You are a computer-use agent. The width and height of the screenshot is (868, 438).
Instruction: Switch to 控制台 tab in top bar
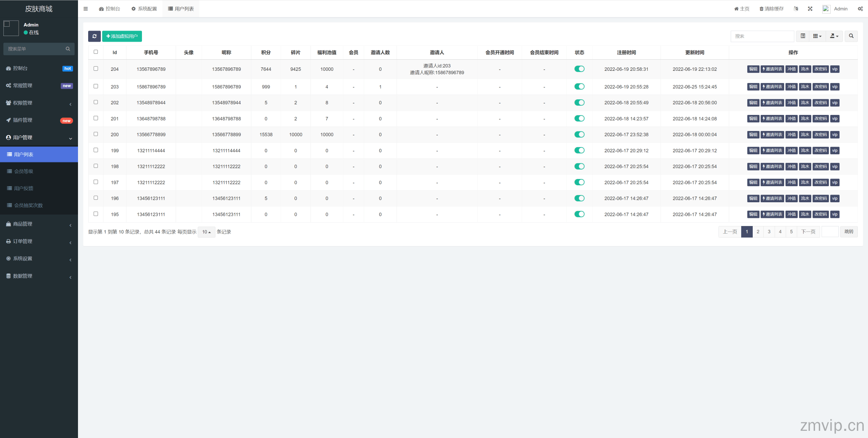tap(109, 8)
